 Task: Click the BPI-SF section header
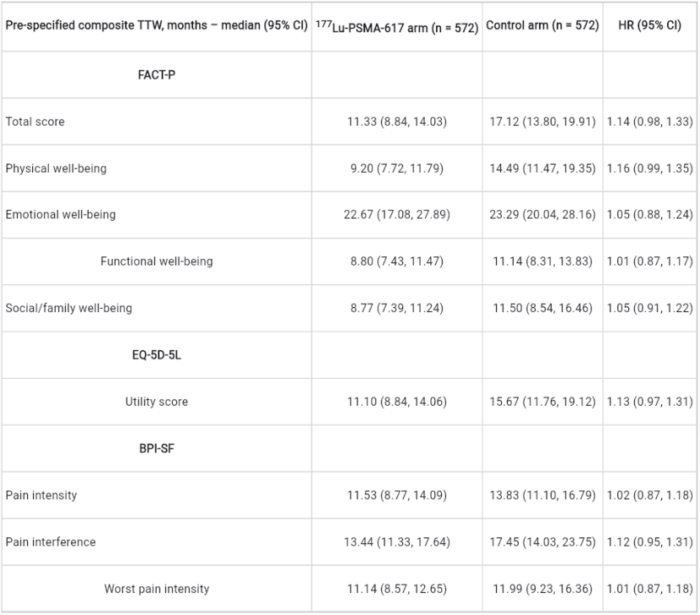[x=156, y=449]
